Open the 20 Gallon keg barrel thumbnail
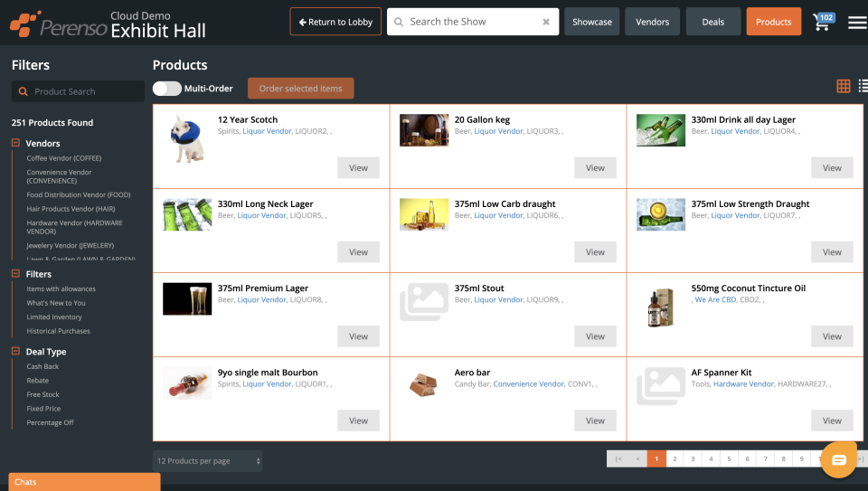 coord(424,130)
